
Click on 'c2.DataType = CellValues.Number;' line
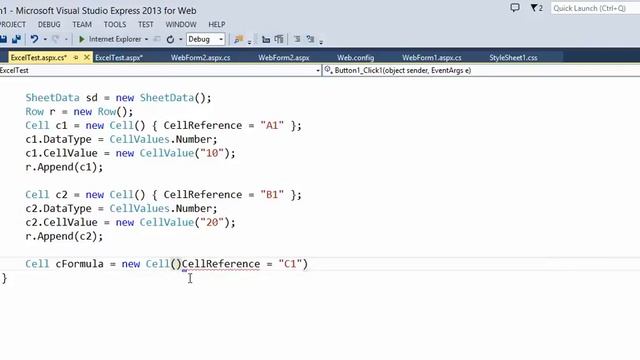coord(121,209)
